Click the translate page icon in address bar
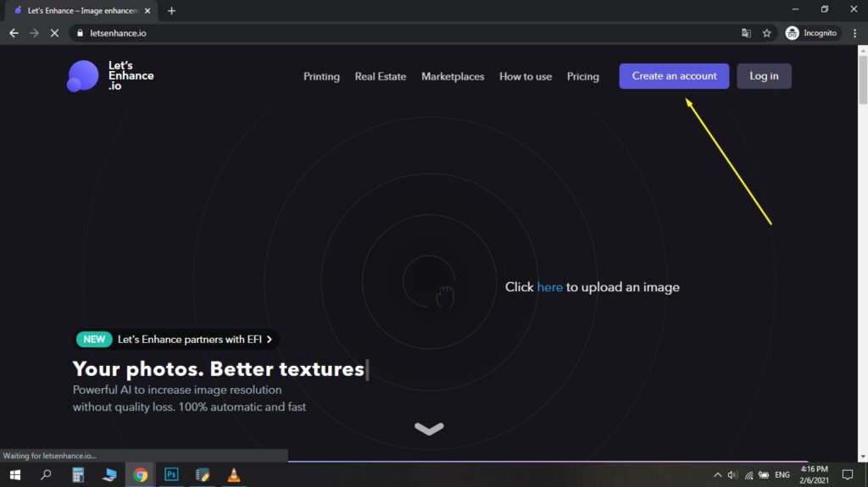 (x=746, y=33)
